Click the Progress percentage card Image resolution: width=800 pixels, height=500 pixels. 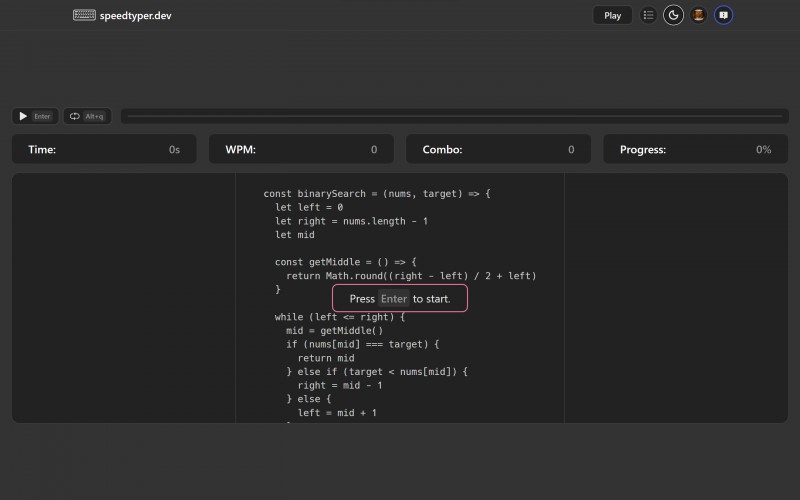(695, 149)
